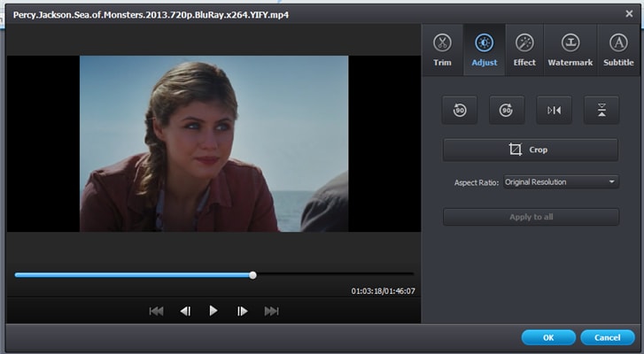
Task: Open the Effect tab
Action: pos(524,50)
